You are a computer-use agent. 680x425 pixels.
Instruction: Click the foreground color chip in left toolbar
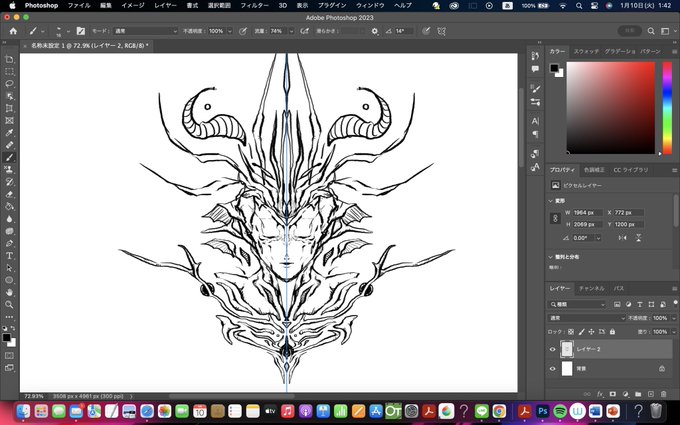coord(6,337)
